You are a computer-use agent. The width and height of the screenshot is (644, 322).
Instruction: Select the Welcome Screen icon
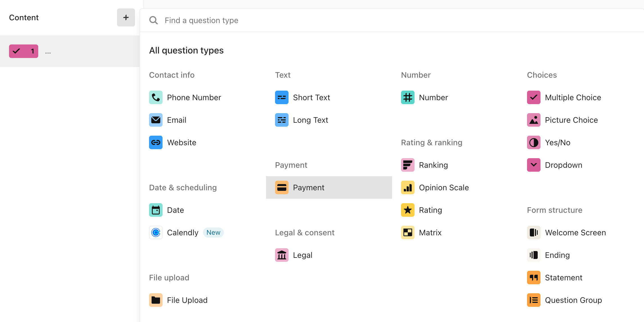point(533,232)
